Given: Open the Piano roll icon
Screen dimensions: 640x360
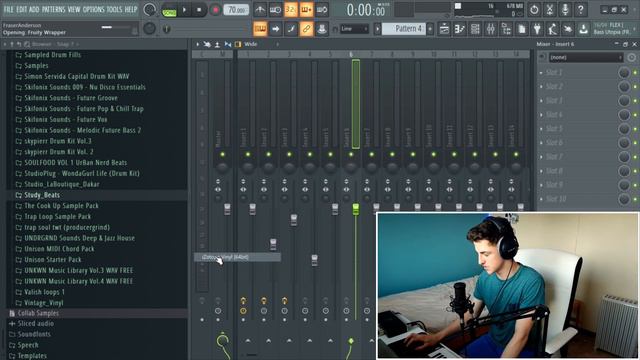Looking at the screenshot, I should tap(460, 29).
